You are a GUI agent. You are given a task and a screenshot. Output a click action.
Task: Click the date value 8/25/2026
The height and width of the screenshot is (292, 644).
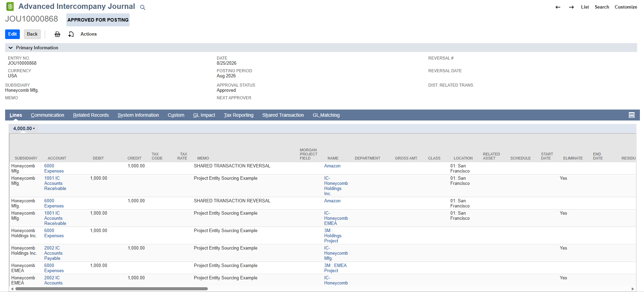(226, 63)
